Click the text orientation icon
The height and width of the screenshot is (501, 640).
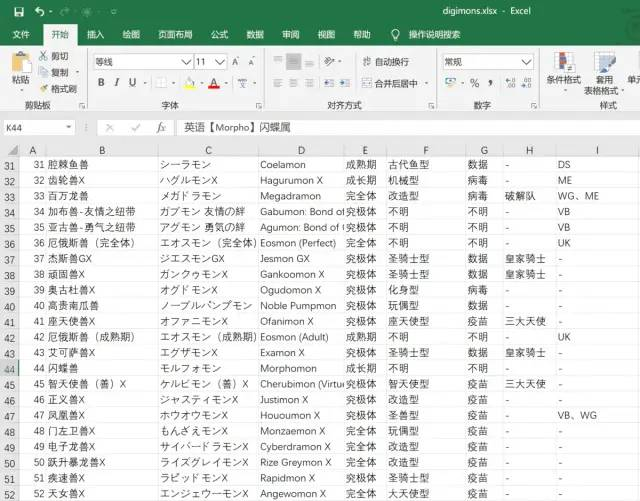[x=329, y=62]
